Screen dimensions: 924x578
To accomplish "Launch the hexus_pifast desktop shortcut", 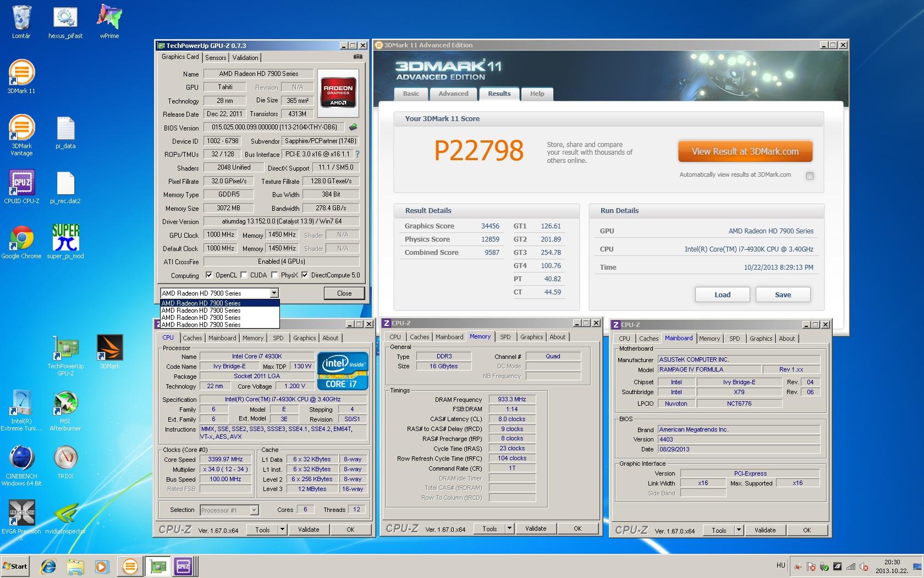I will 65,21.
